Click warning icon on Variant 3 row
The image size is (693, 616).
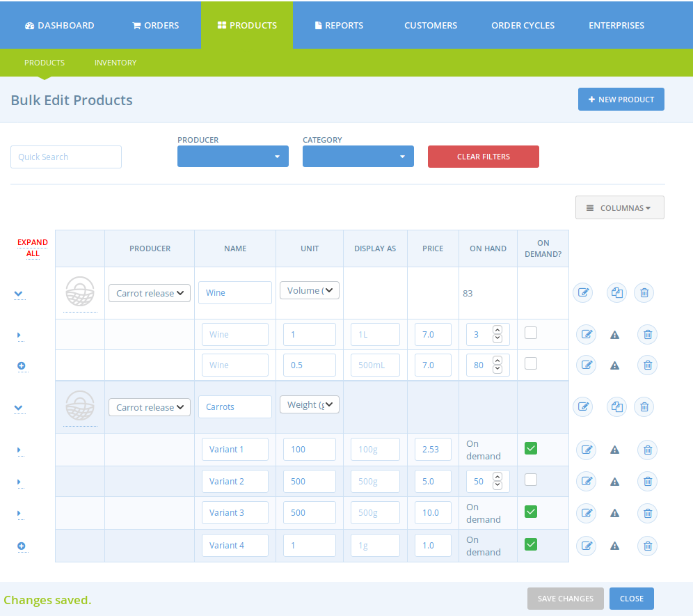click(x=615, y=514)
